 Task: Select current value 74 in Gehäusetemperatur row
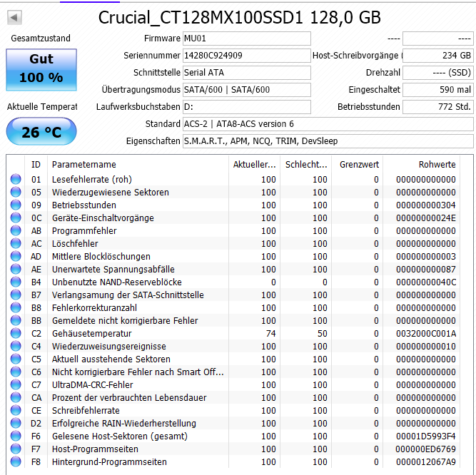pyautogui.click(x=270, y=333)
